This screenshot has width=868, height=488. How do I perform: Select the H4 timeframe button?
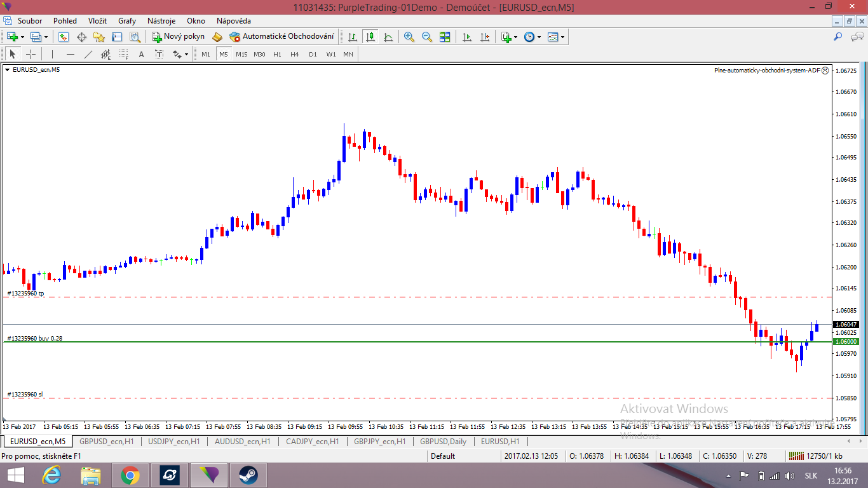click(x=295, y=54)
